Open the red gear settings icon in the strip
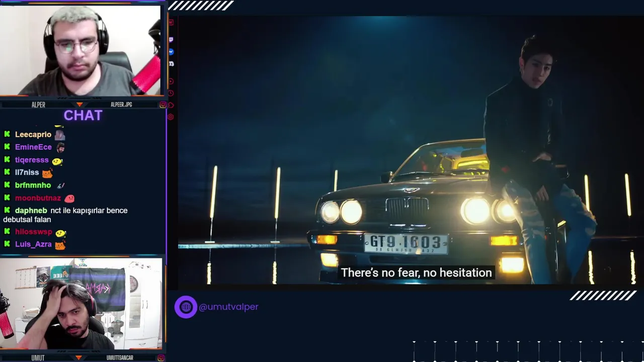The width and height of the screenshot is (644, 362). coord(171,117)
